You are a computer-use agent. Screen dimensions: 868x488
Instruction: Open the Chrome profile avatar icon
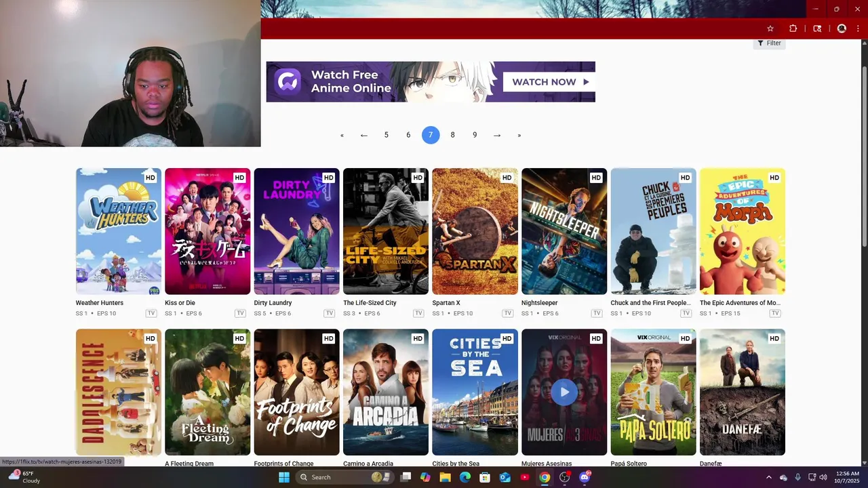click(842, 28)
